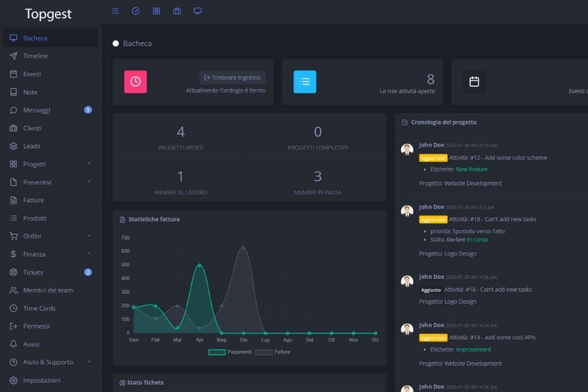Open the briefcase clients icon in top bar
Viewport: 588px width, 392px height.
pos(177,11)
